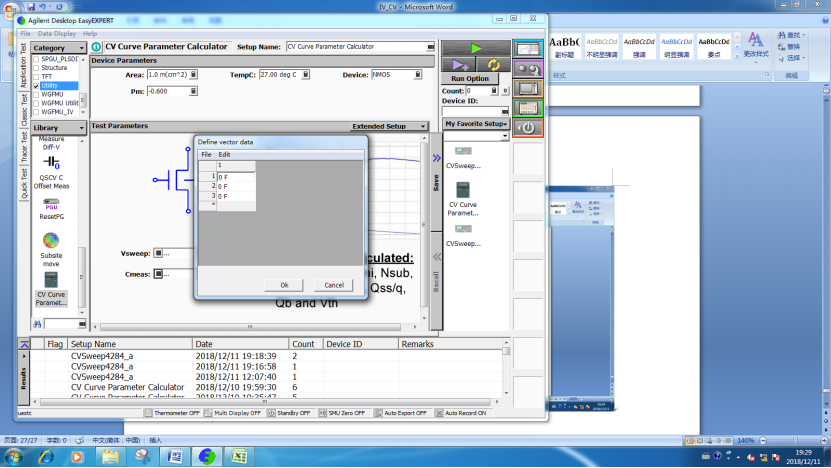This screenshot has width=831, height=468.
Task: Toggle Standby OFF in status bar
Action: pyautogui.click(x=289, y=413)
